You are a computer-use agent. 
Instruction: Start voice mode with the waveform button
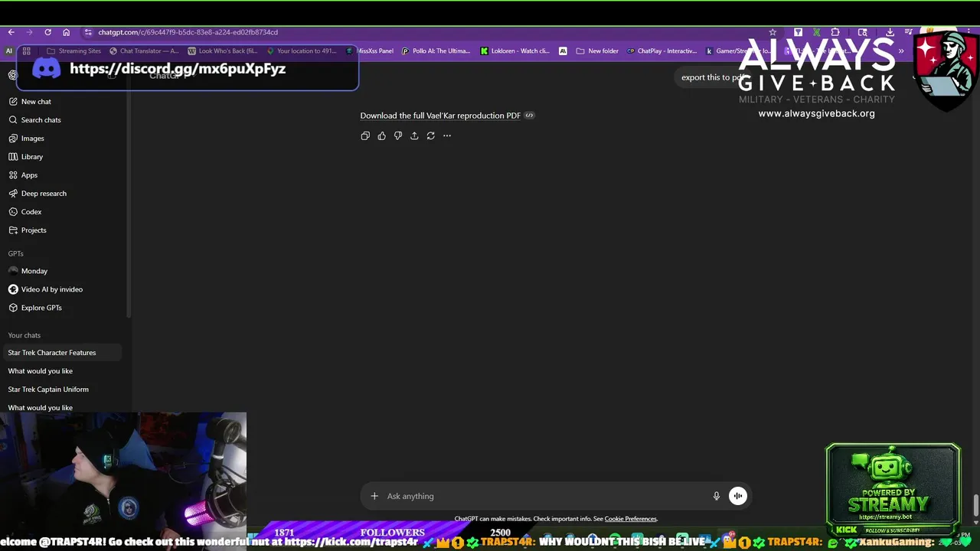737,496
